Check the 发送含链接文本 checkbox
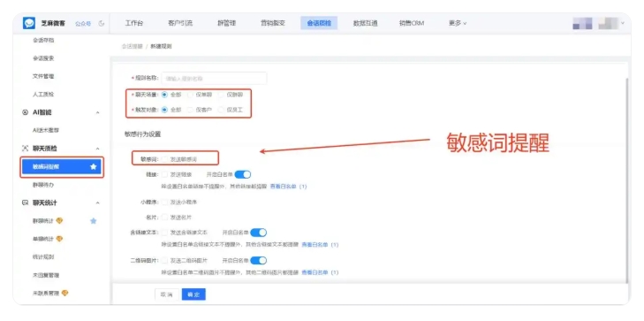The width and height of the screenshot is (644, 321). [x=164, y=233]
